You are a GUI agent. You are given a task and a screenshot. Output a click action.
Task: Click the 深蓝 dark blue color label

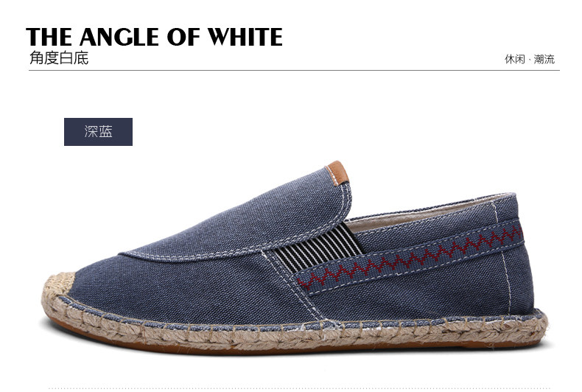[x=98, y=132]
